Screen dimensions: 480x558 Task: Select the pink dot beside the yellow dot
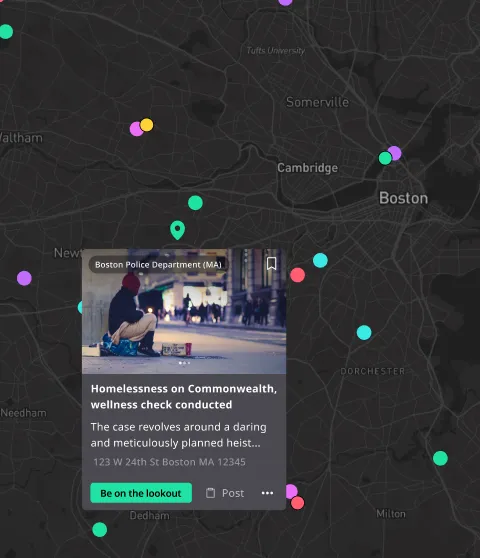point(136,129)
